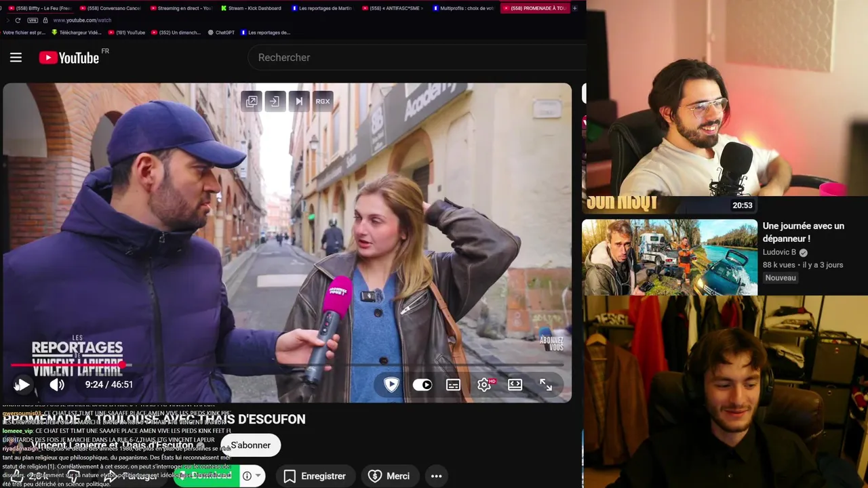The image size is (868, 488).
Task: Open the Téléchargeur Vidé... bookmark
Action: click(76, 33)
